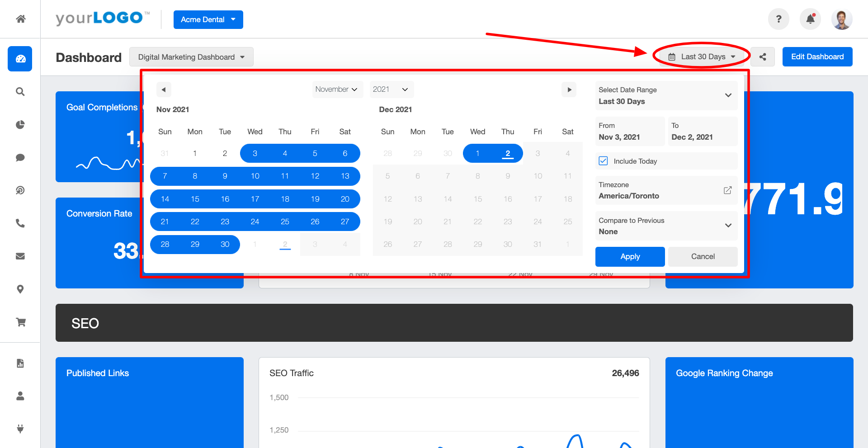The image size is (868, 448).
Task: Select November 30 in the calendar
Action: tap(225, 244)
